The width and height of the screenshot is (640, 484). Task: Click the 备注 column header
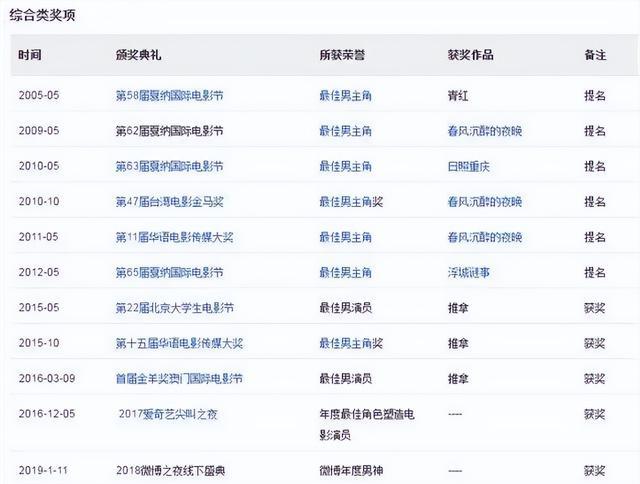[x=595, y=55]
